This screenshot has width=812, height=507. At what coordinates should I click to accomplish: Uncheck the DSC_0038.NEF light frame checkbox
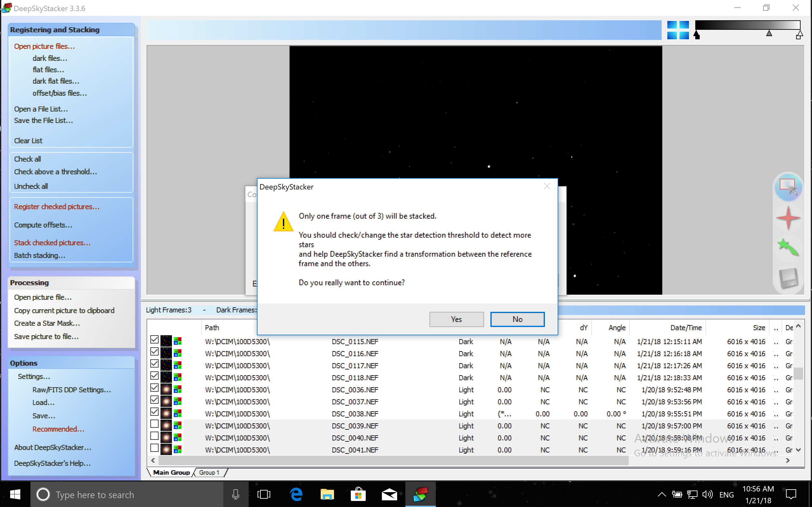(154, 412)
